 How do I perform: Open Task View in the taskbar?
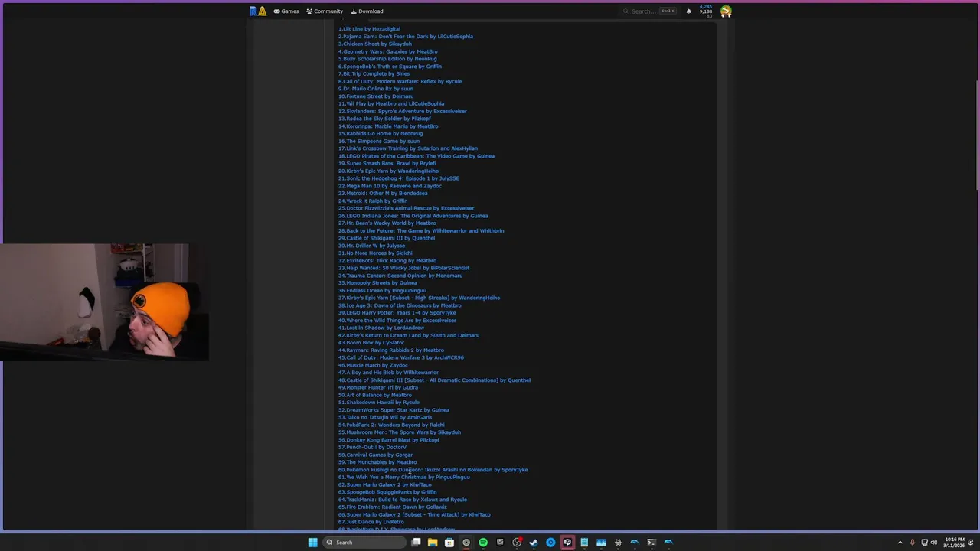[x=416, y=543]
